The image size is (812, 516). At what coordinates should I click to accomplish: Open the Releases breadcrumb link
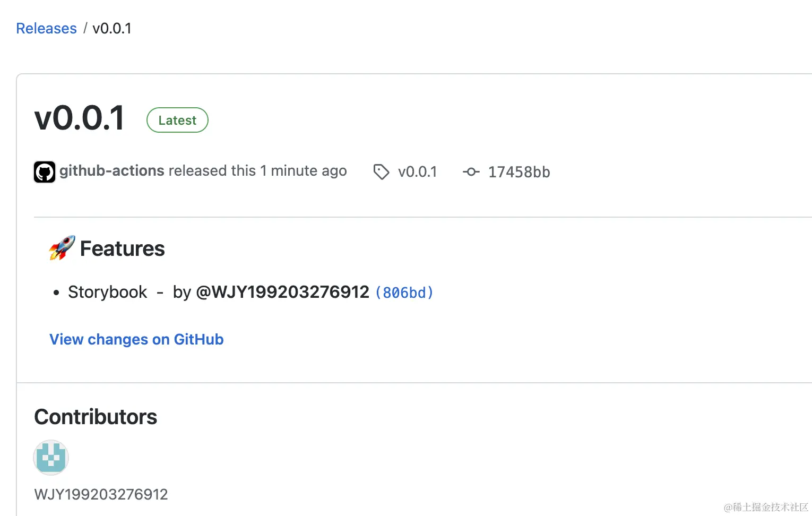(46, 28)
